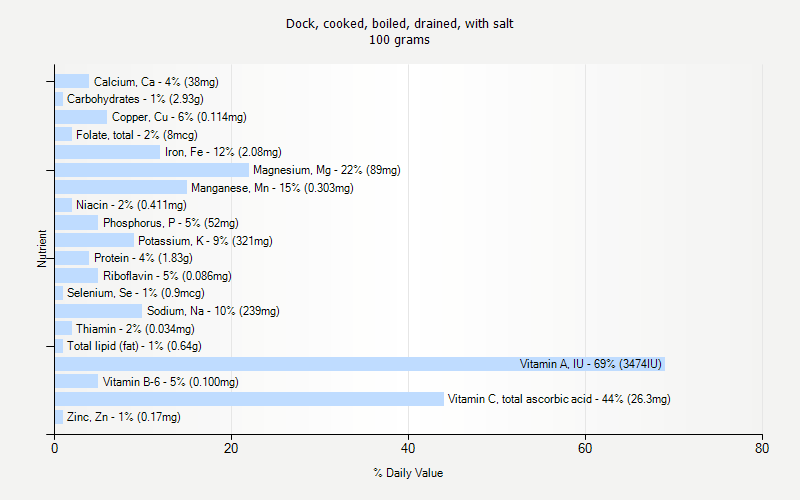Click the Sodium, Na bar

pos(98,311)
